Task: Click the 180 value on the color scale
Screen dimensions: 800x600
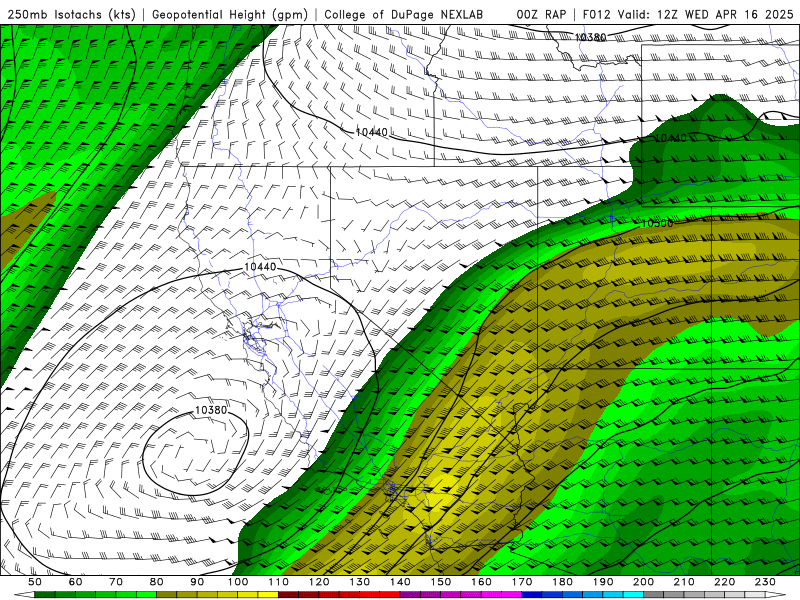Action: 562,582
